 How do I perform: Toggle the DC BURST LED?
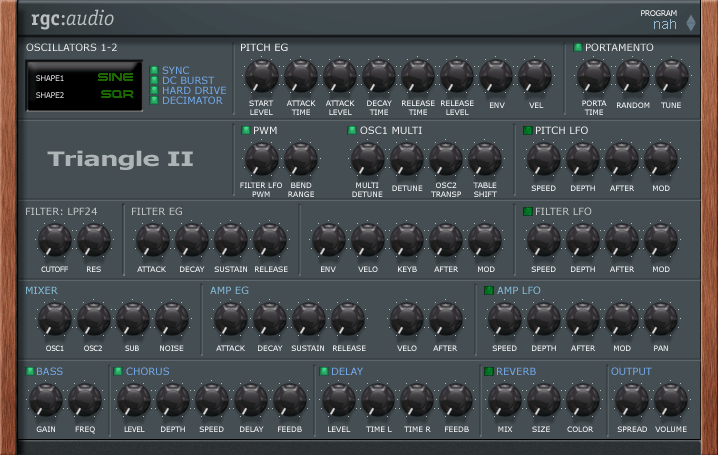154,80
